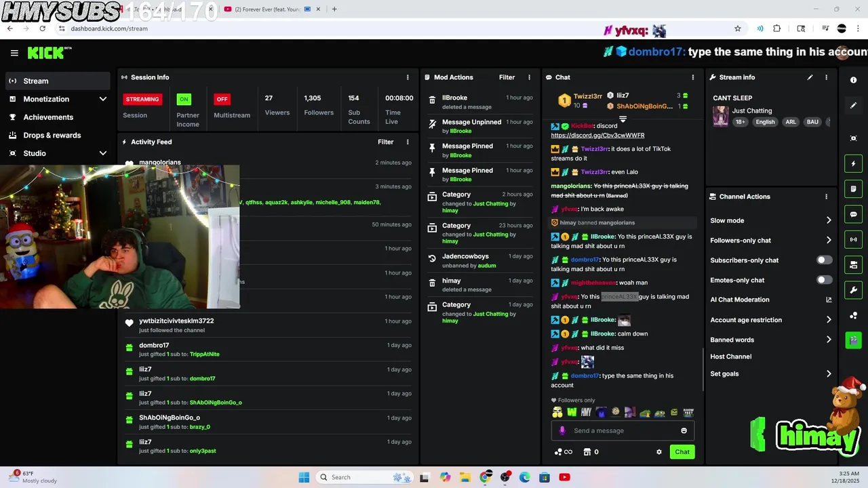
Task: Click TrippAtNite gifted sub username
Action: pos(205,354)
